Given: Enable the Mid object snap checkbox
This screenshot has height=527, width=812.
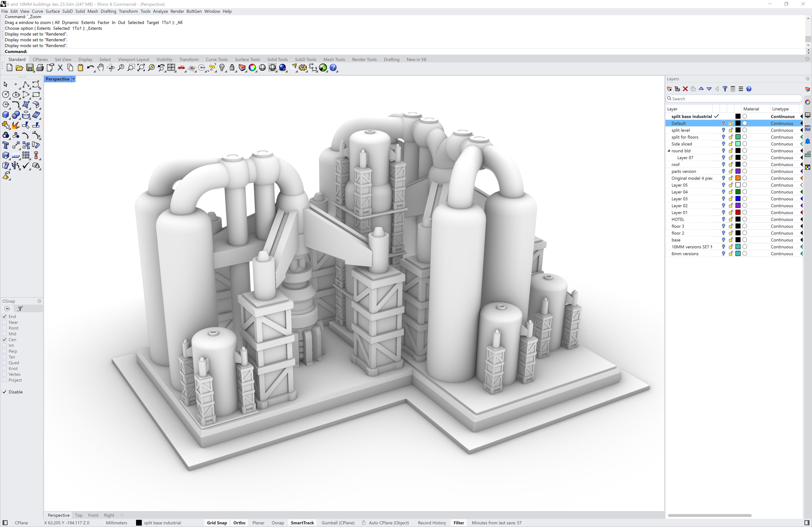Looking at the screenshot, I should [5, 334].
